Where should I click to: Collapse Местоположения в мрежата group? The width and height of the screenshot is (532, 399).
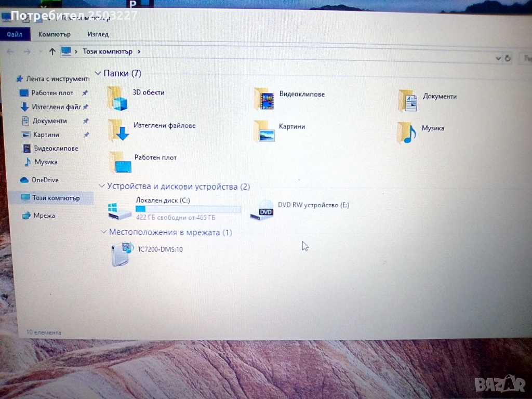[x=103, y=232]
